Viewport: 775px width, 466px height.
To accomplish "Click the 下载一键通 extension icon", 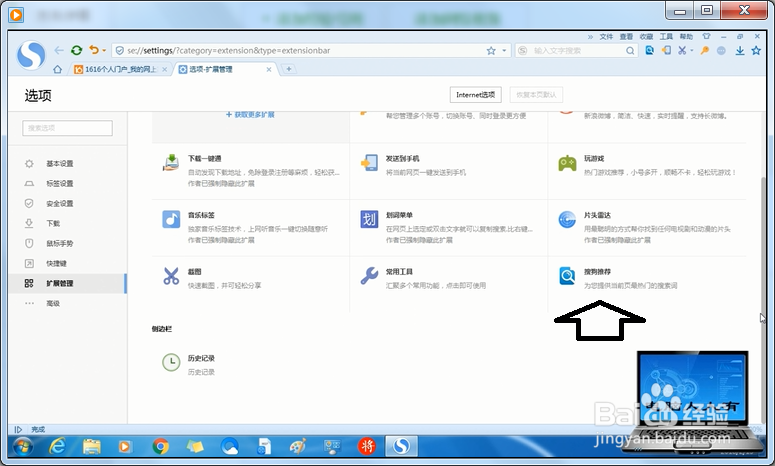I will click(171, 162).
